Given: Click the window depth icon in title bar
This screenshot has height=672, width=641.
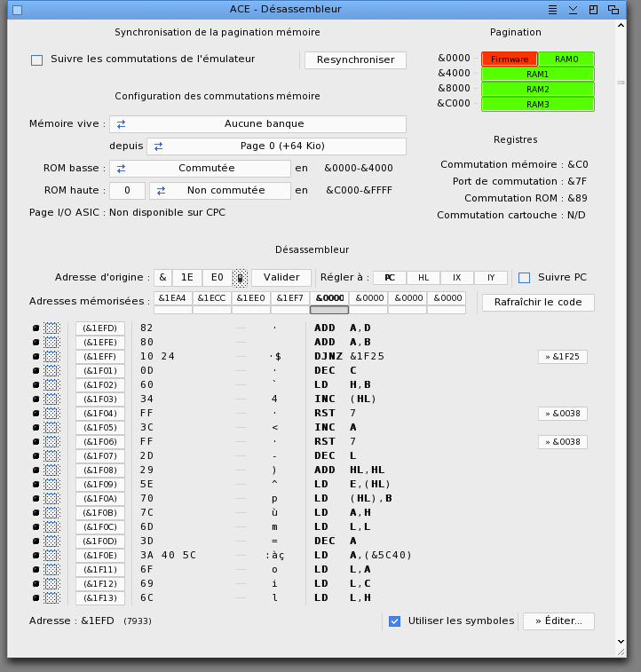Looking at the screenshot, I should pyautogui.click(x=613, y=10).
